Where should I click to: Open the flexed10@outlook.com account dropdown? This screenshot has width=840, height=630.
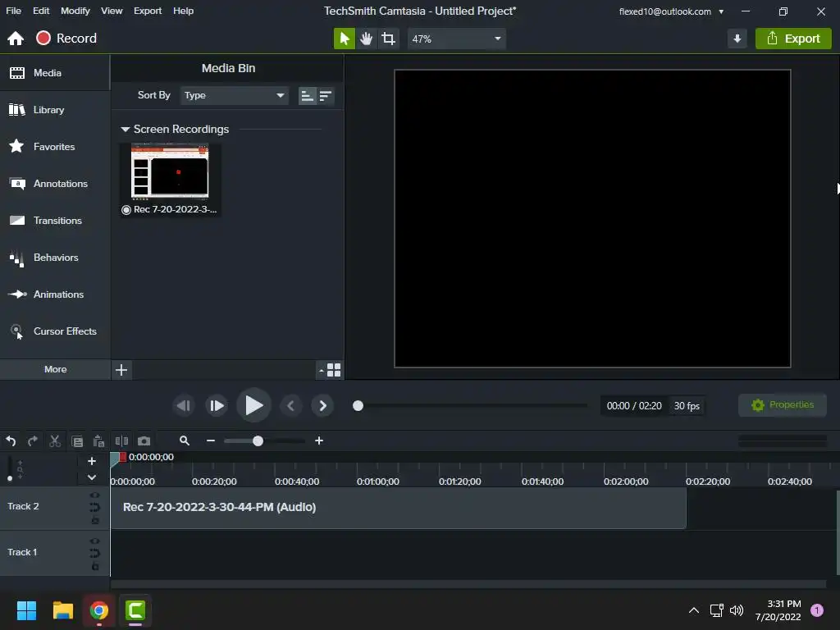(671, 11)
